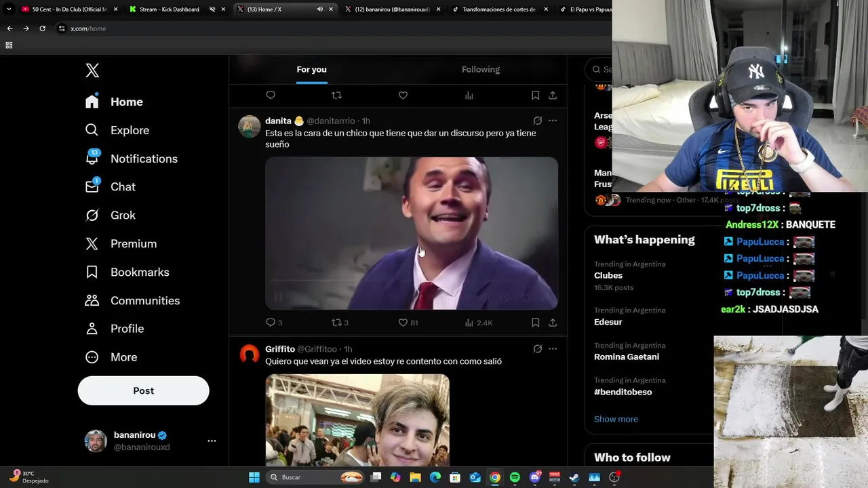This screenshot has height=488, width=868.
Task: Click the X logo in the sidebar
Action: click(x=92, y=70)
